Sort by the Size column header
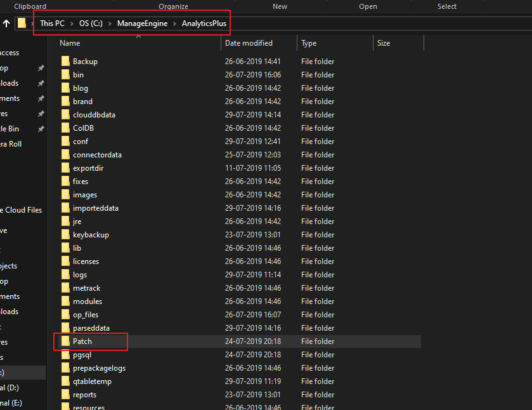 (384, 43)
